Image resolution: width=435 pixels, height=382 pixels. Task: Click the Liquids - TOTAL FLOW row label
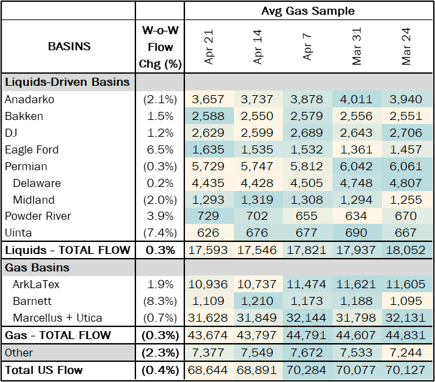point(68,250)
